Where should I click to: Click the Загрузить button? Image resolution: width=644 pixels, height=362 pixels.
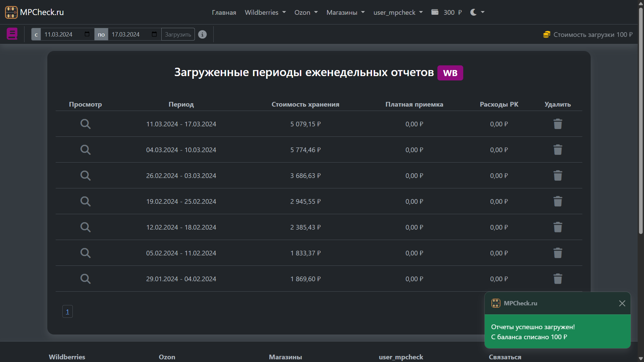(x=178, y=34)
